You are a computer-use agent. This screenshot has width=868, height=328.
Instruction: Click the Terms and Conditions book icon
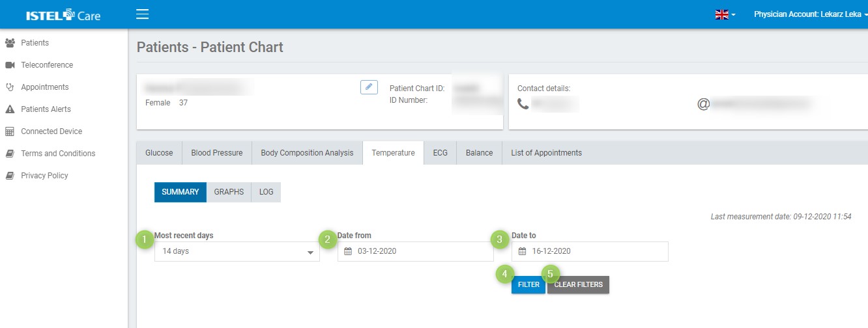click(x=10, y=154)
